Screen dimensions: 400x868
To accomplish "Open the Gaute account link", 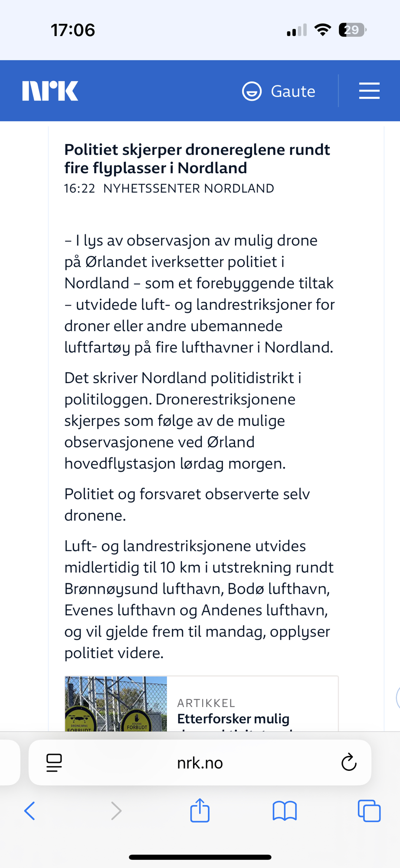I will click(x=293, y=91).
